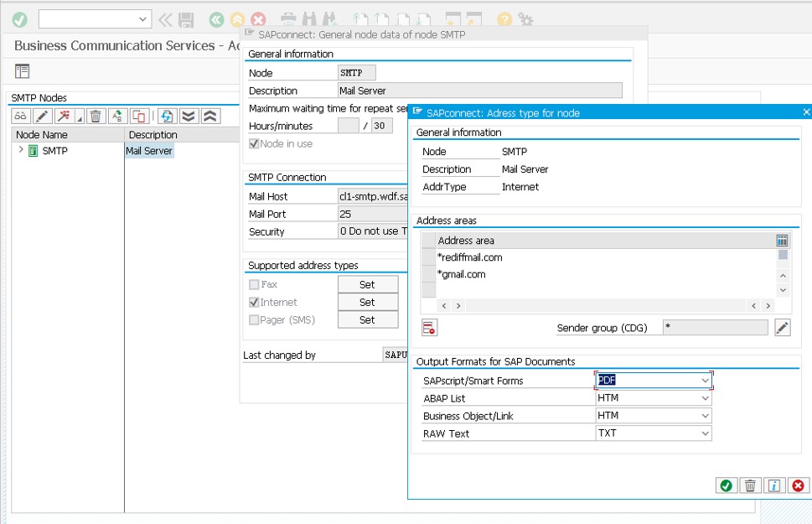Click the Copy node icon
The width and height of the screenshot is (812, 524).
click(x=139, y=116)
